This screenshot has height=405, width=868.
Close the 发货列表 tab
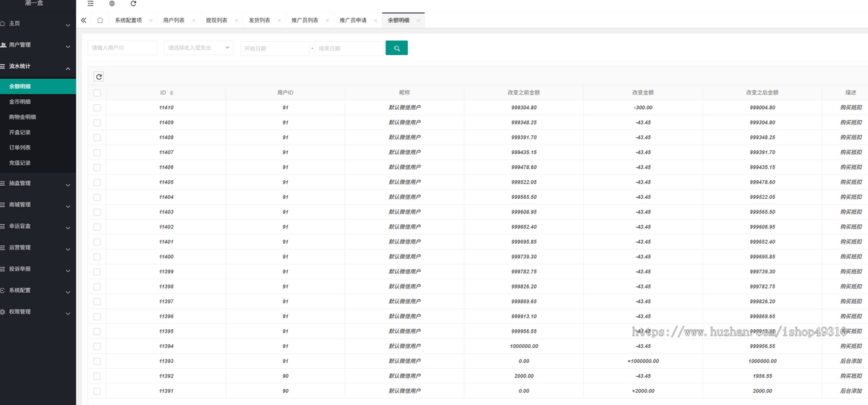(278, 20)
